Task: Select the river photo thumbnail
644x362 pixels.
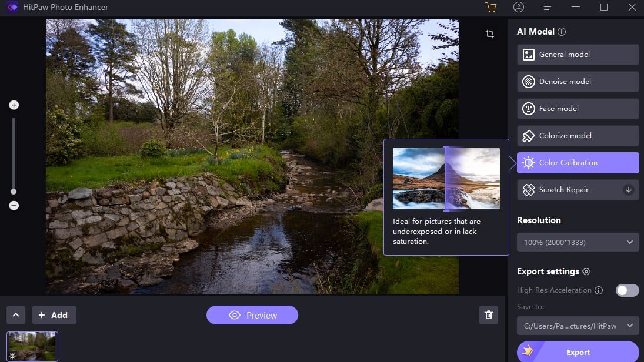Action: (x=32, y=346)
